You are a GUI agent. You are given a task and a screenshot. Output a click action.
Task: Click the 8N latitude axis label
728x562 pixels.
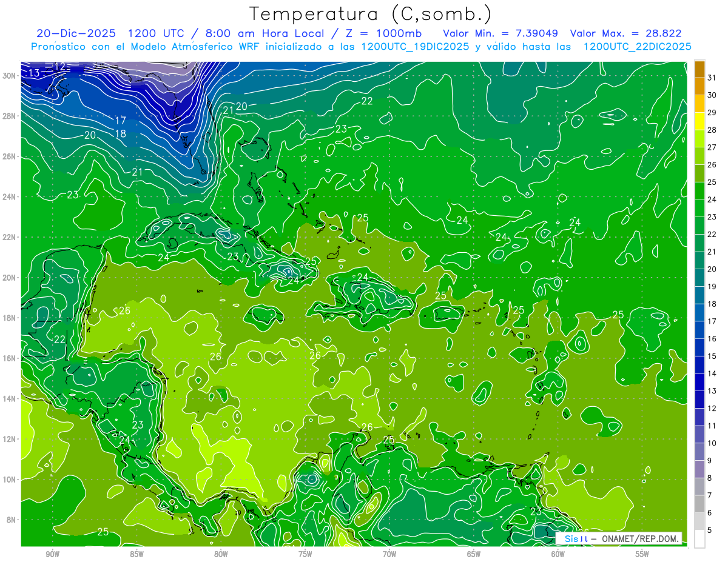point(10,520)
